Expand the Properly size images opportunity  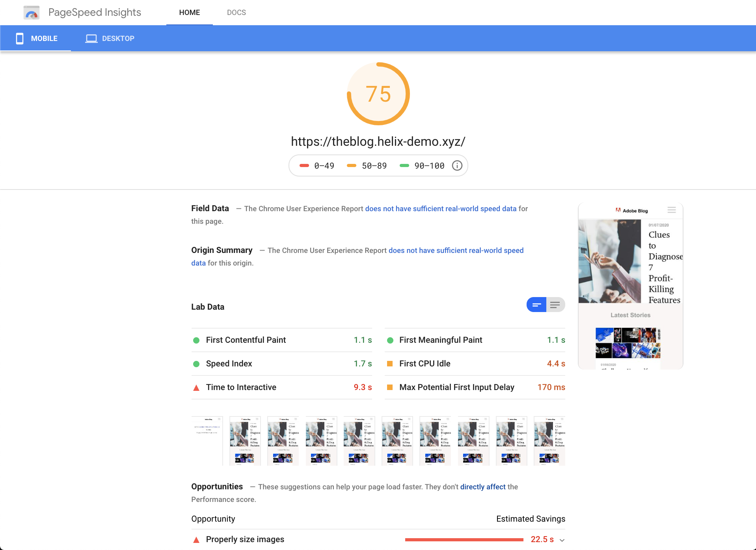(562, 540)
